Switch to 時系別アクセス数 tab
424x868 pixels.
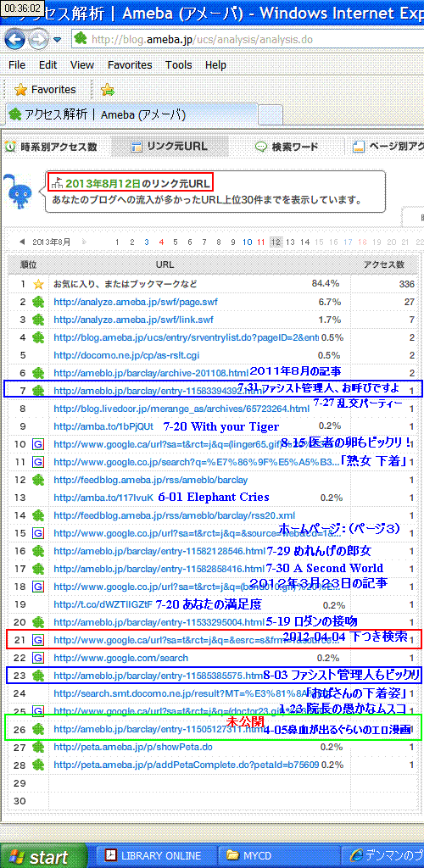[51, 147]
